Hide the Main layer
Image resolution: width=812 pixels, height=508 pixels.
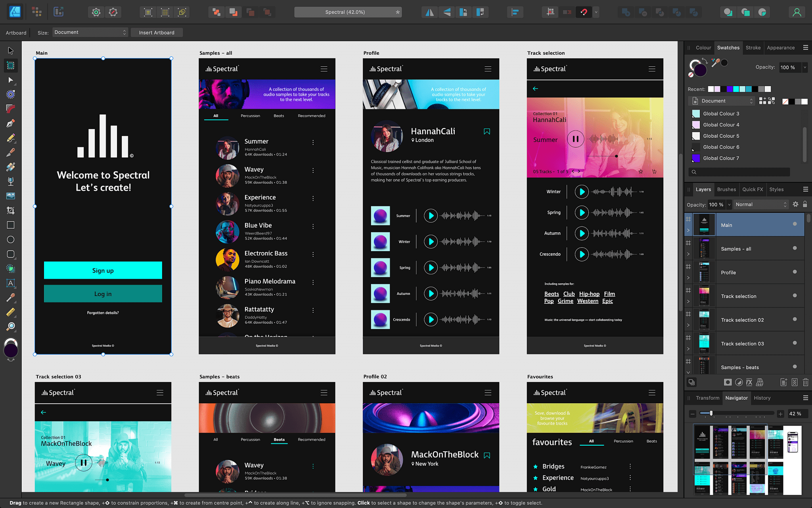[795, 224]
